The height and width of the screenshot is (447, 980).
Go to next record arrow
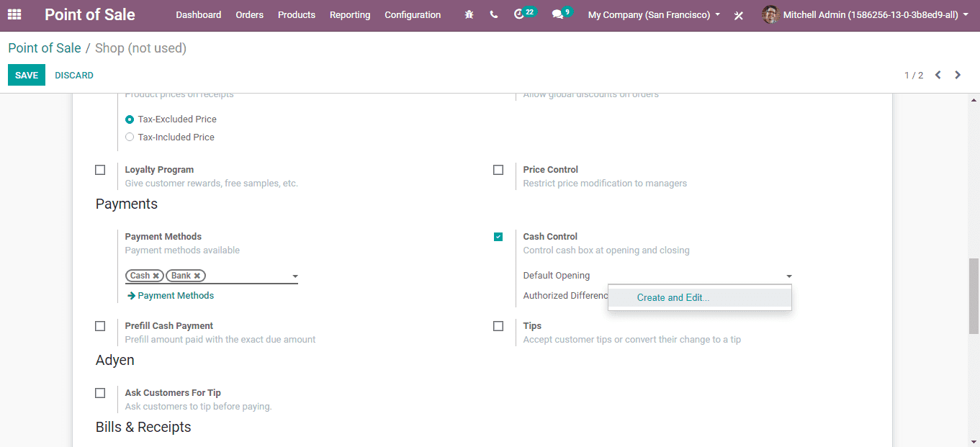[x=958, y=75]
